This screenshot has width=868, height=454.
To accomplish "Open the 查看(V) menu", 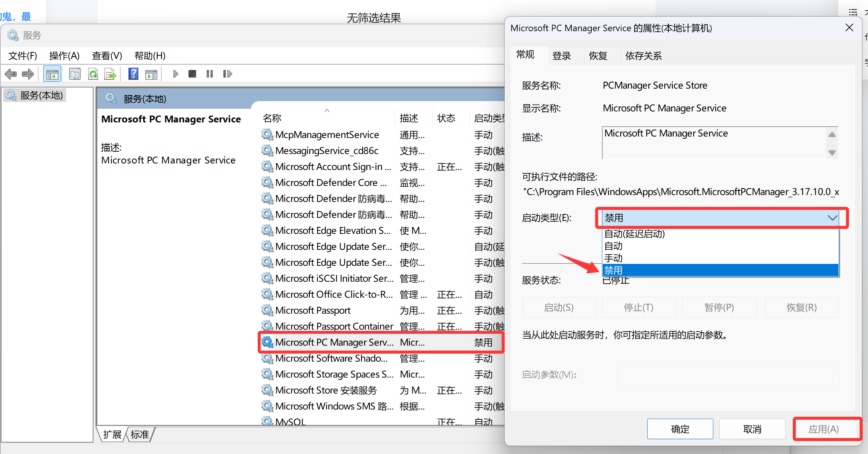I will pos(107,56).
